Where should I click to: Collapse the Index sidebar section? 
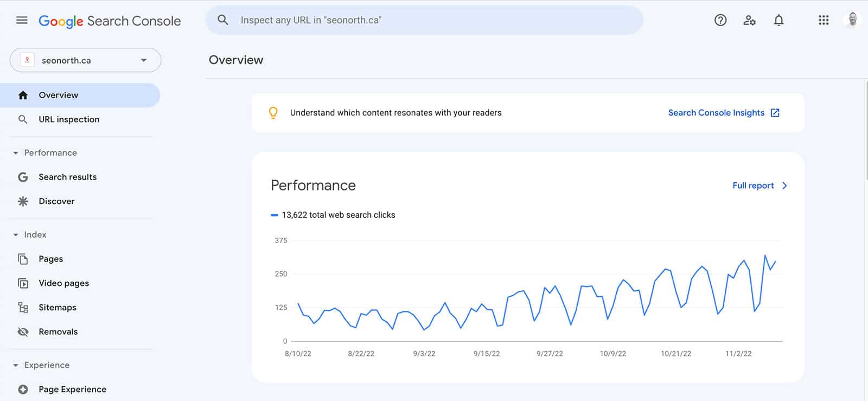click(16, 235)
